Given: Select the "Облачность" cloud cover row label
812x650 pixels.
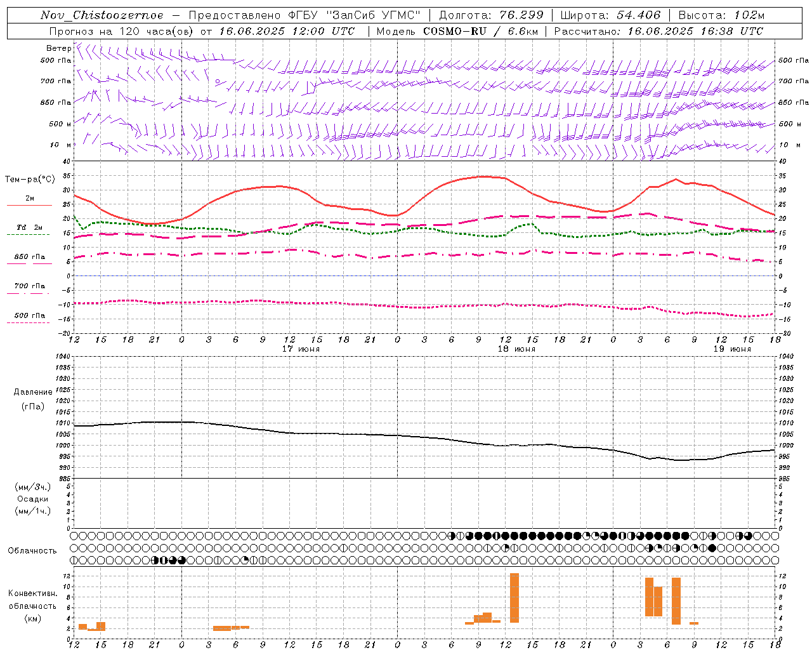Looking at the screenshot, I should coord(32,550).
